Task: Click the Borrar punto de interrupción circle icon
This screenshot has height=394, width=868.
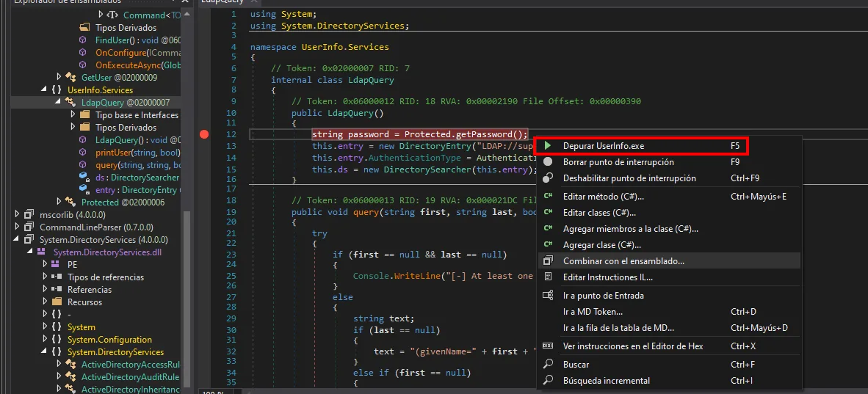Action: (548, 162)
